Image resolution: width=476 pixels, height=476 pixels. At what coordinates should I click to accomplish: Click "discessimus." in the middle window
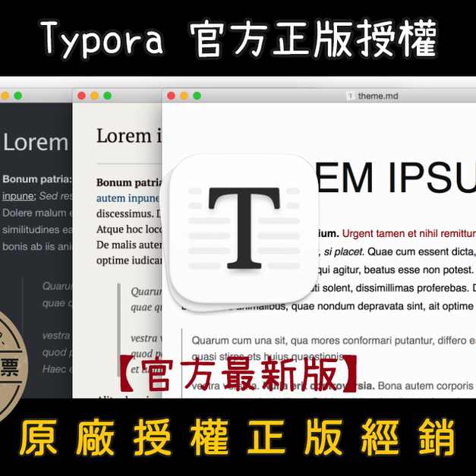tap(125, 214)
